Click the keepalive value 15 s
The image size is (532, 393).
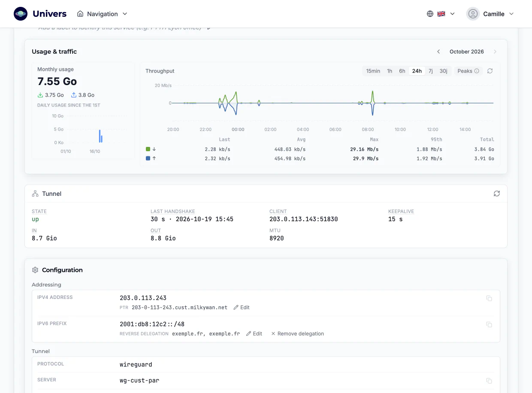[396, 219]
